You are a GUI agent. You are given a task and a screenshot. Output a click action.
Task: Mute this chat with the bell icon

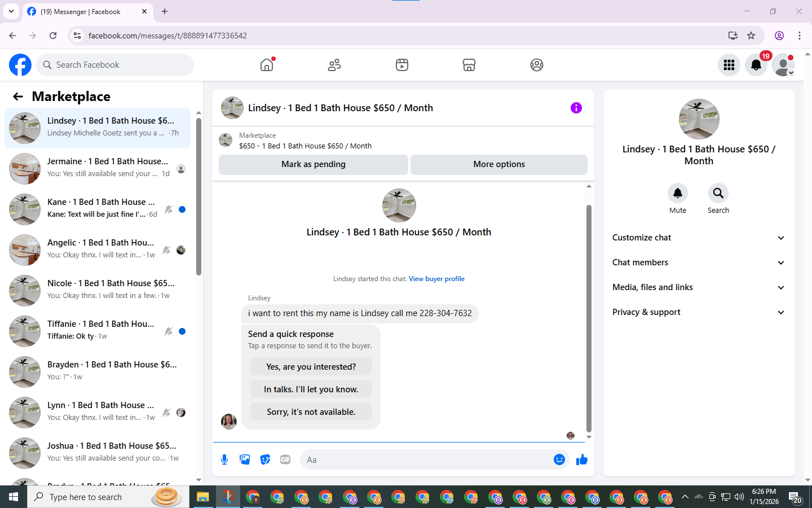tap(678, 193)
